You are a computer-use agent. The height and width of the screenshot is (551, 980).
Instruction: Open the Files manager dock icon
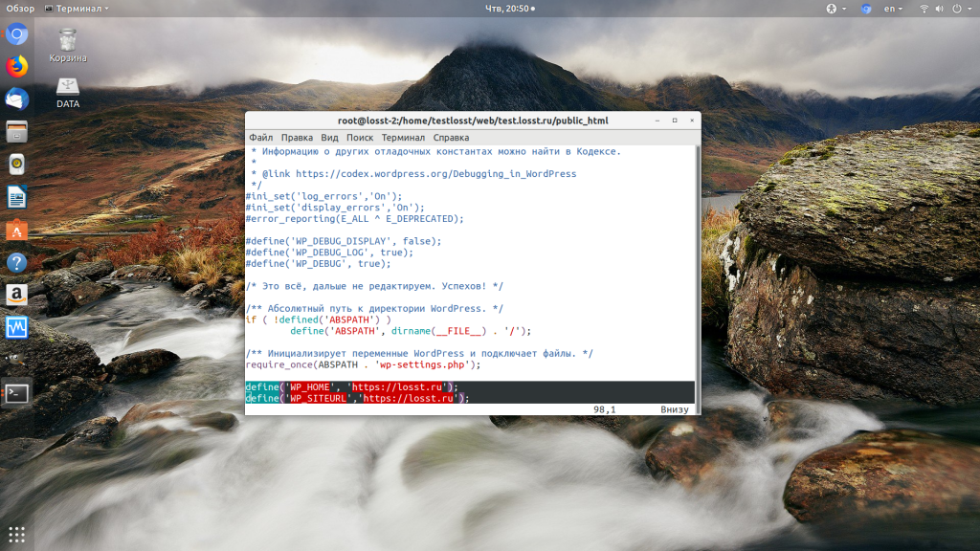coord(17,132)
